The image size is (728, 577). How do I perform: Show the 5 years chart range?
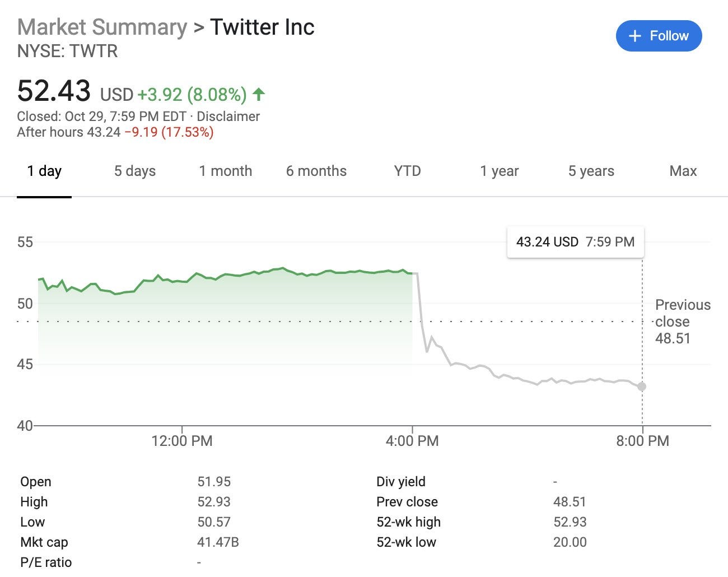(x=591, y=171)
